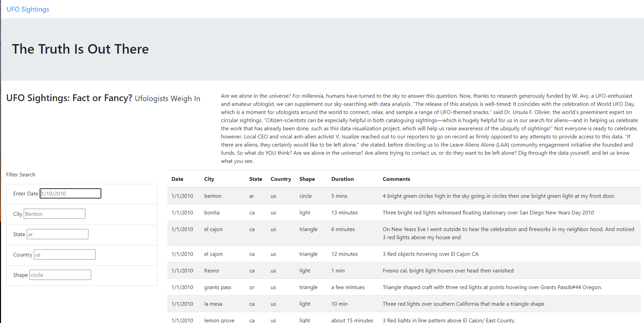Open the UFO Sightings navbar link

(27, 9)
